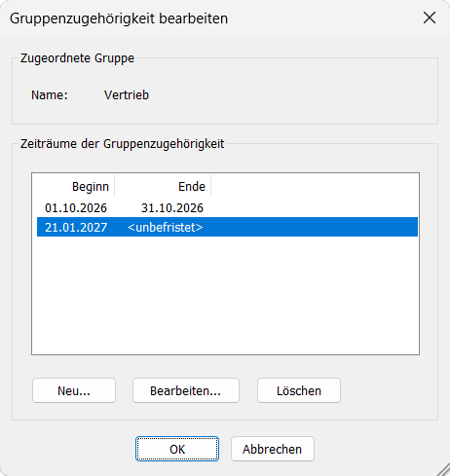This screenshot has height=476, width=450.
Task: Confirm the dialog with OK
Action: tap(177, 449)
